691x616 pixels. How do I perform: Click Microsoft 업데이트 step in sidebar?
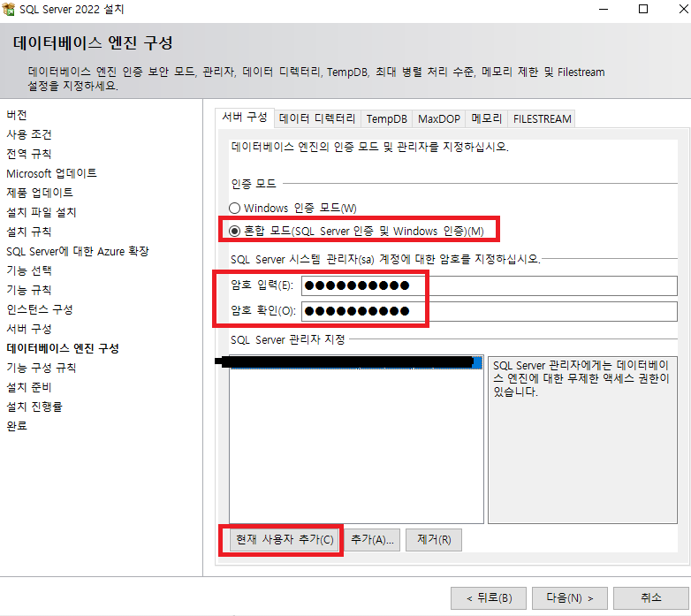click(51, 173)
